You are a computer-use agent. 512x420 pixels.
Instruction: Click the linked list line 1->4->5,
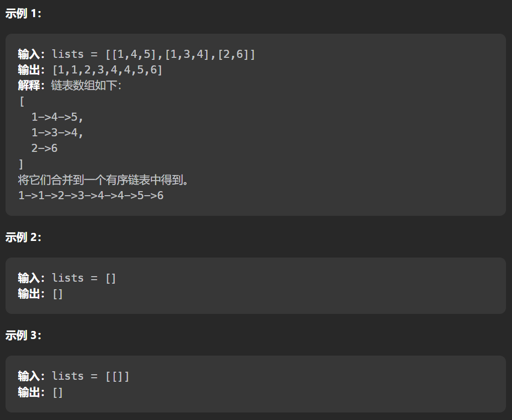tap(57, 117)
